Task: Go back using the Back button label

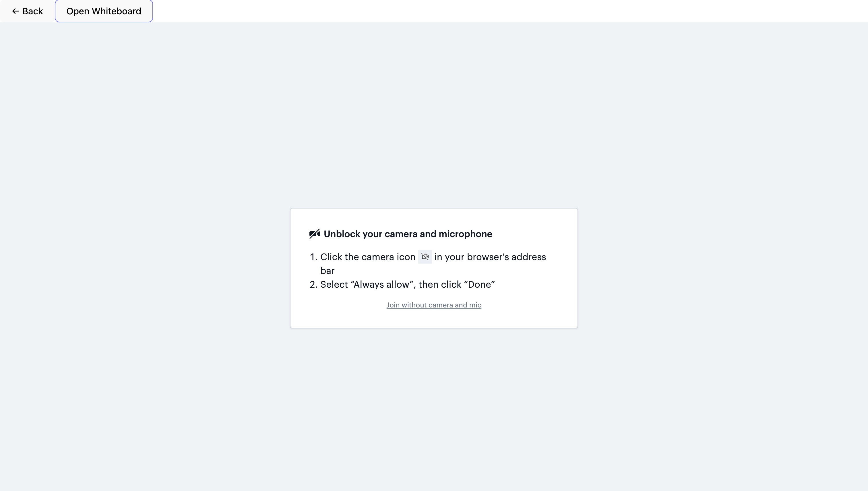Action: (32, 11)
